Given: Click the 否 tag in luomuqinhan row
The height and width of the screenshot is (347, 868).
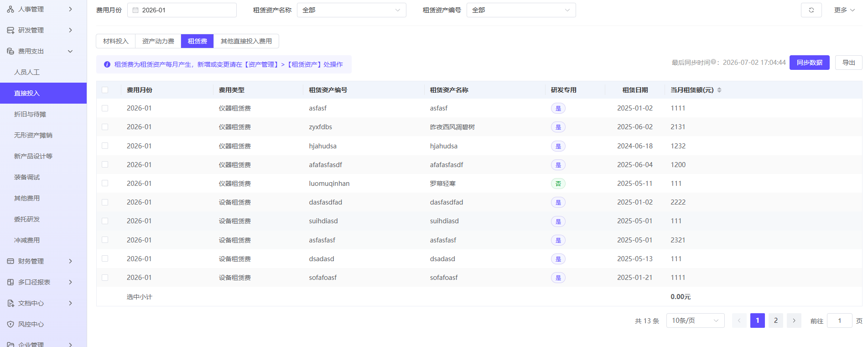Looking at the screenshot, I should (x=558, y=184).
